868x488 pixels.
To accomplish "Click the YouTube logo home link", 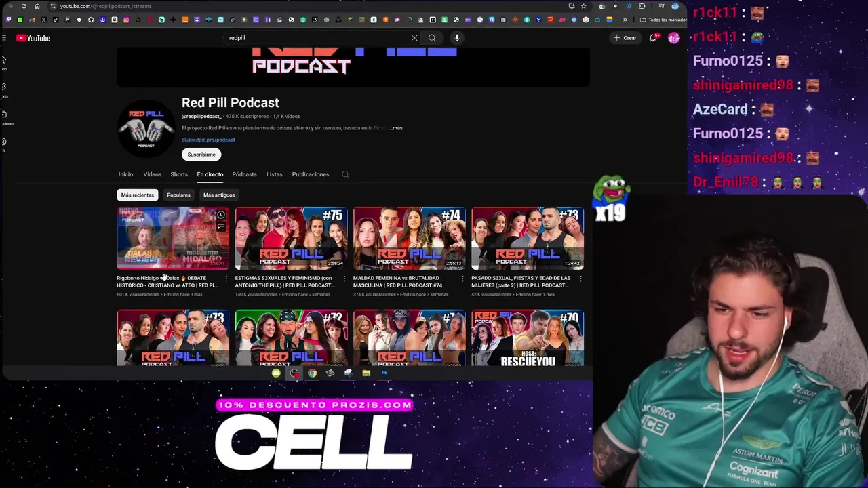I will pyautogui.click(x=33, y=38).
